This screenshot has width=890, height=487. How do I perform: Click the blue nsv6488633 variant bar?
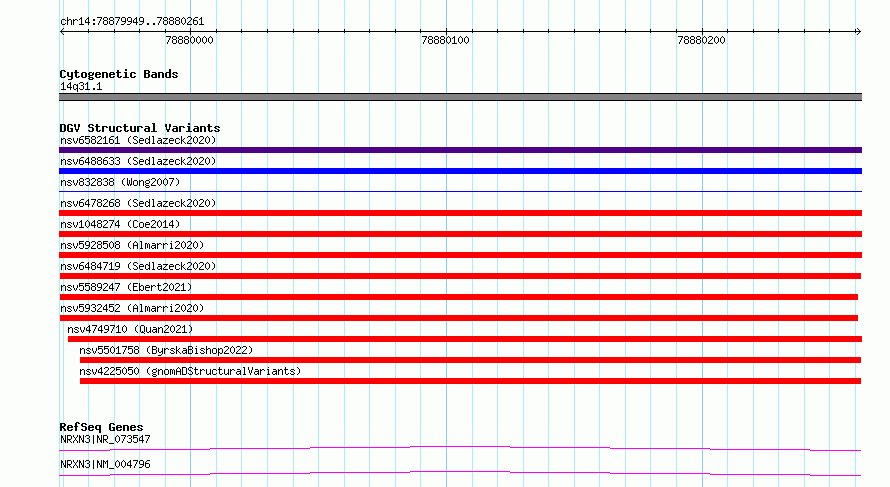[x=460, y=171]
